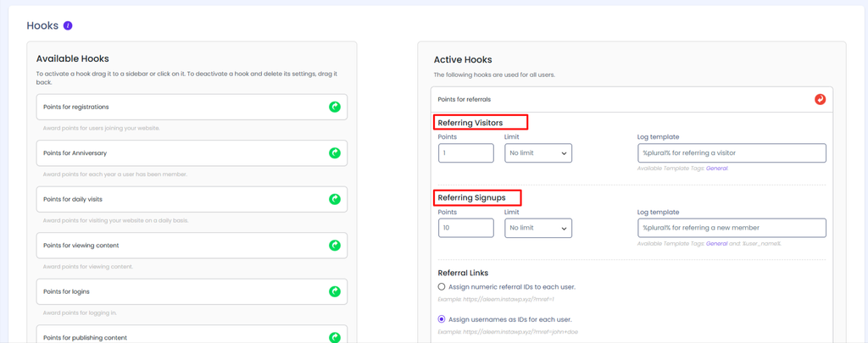Click Points field under Referring Signups
868x343 pixels.
click(x=466, y=228)
